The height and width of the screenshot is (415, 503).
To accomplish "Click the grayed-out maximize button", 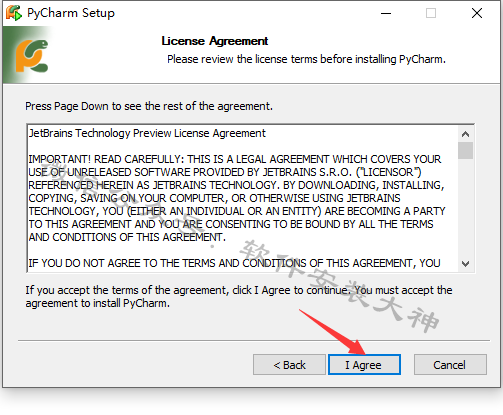I will 431,13.
